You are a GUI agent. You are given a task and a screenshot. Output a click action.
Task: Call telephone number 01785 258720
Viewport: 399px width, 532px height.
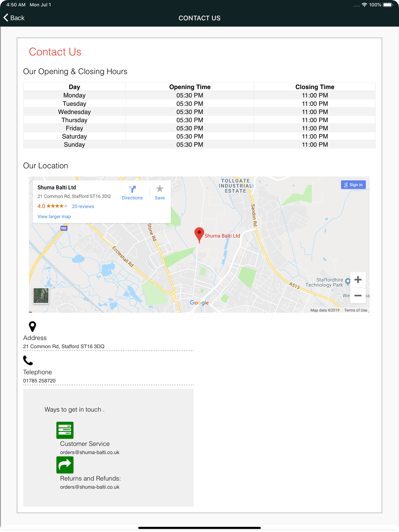pos(39,381)
